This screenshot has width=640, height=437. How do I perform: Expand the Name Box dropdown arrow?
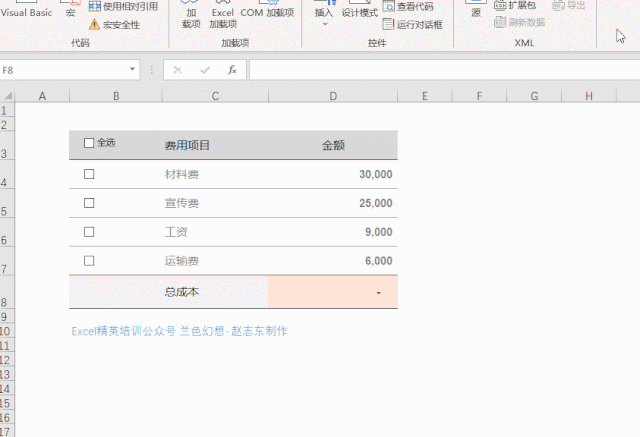point(132,70)
